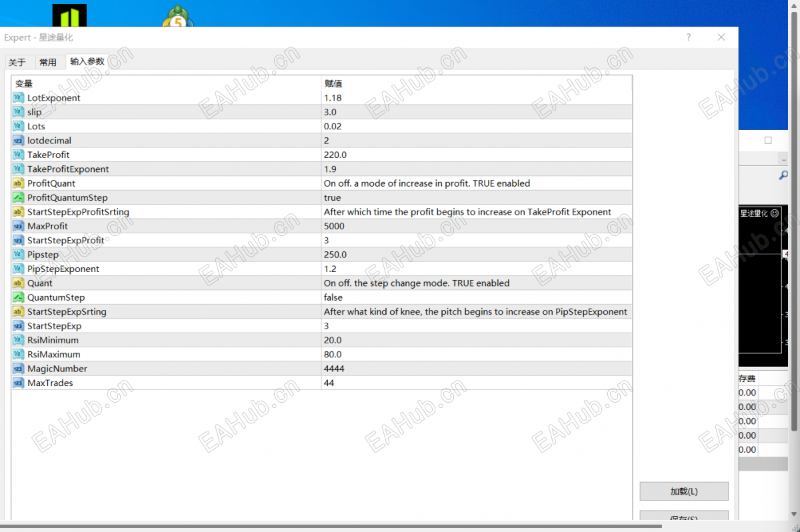
Task: Open the MetaTrader 5 desktop icon
Action: pyautogui.click(x=178, y=17)
